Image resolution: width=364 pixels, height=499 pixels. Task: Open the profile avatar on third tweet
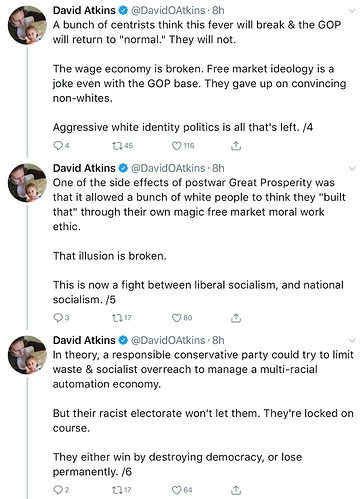(27, 355)
